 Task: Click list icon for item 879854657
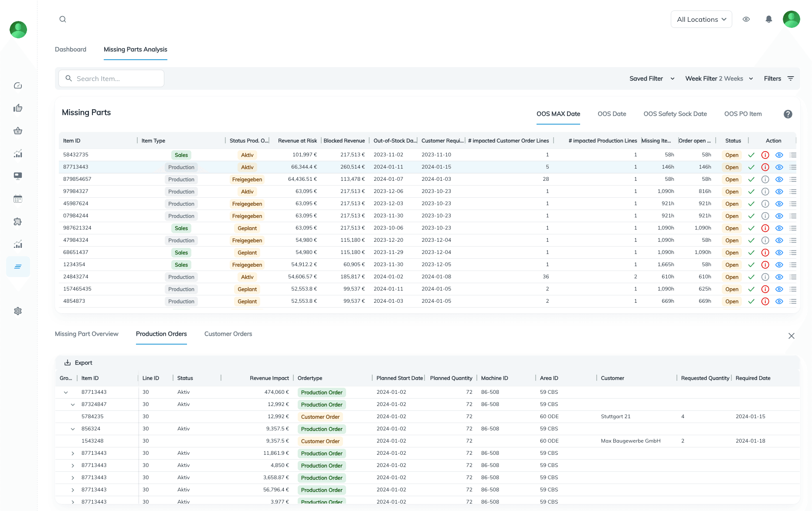(793, 179)
